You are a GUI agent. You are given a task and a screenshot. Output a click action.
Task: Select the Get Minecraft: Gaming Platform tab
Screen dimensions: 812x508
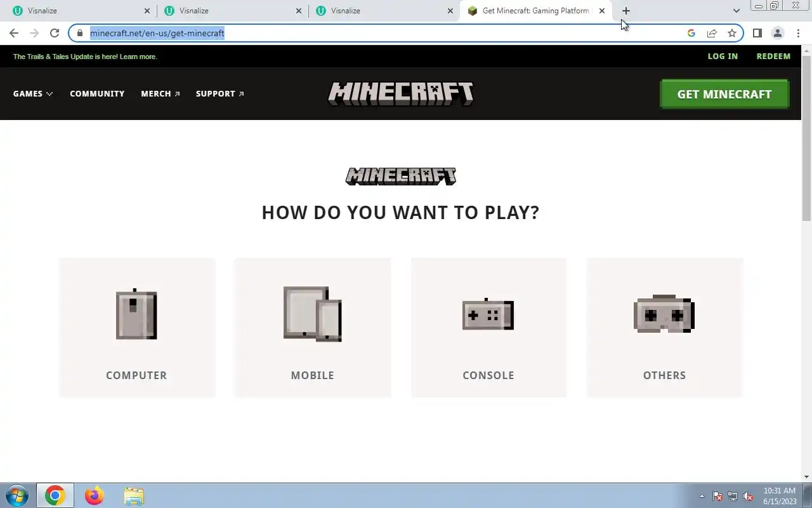click(x=536, y=11)
